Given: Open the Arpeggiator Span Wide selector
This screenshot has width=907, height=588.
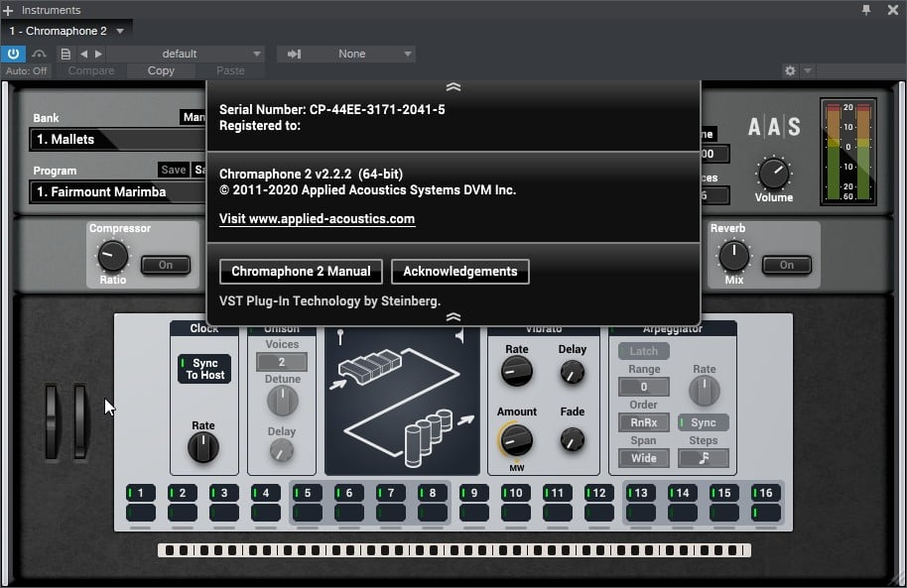Looking at the screenshot, I should (x=644, y=458).
